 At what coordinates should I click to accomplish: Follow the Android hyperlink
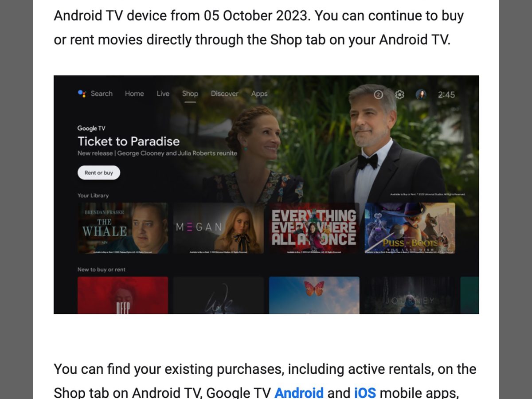click(x=299, y=393)
